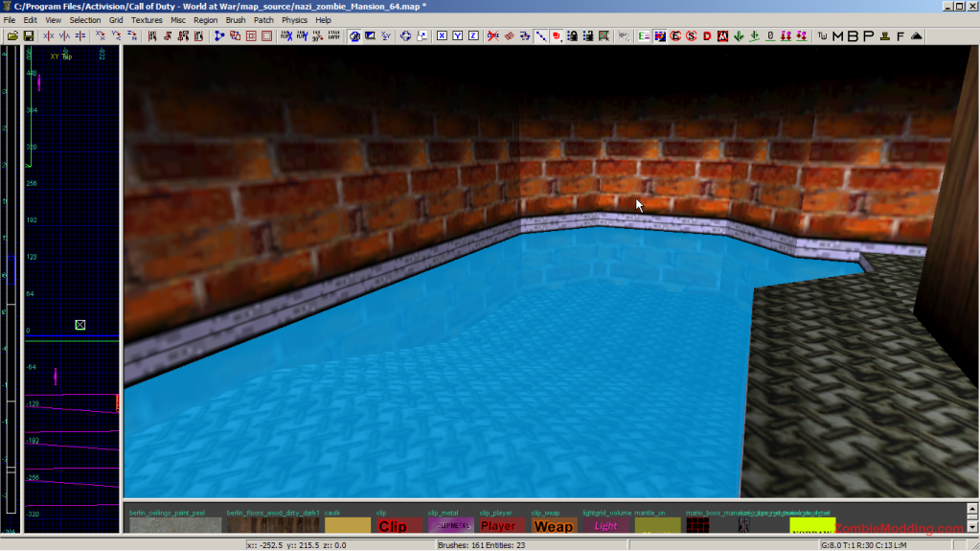
Task: Click the red D toolbar icon
Action: point(707,36)
